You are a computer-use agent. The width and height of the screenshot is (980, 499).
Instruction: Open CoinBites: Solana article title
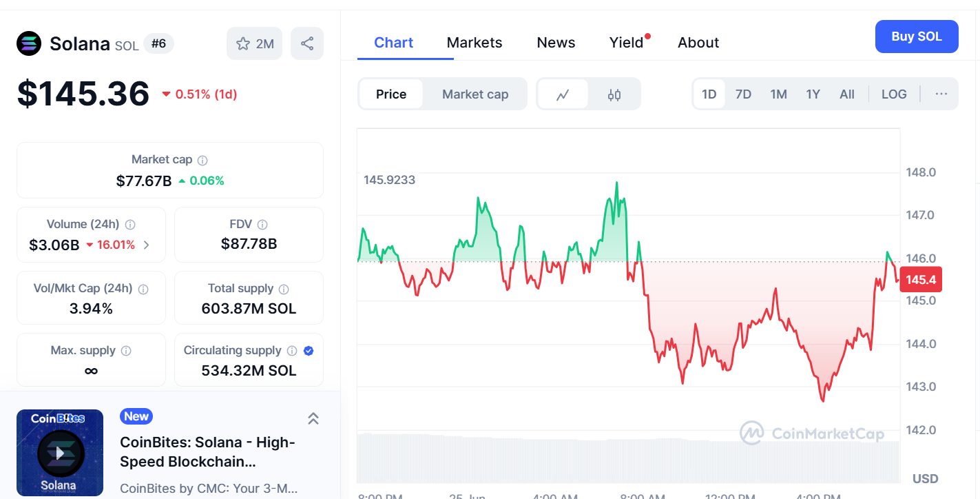tap(207, 452)
